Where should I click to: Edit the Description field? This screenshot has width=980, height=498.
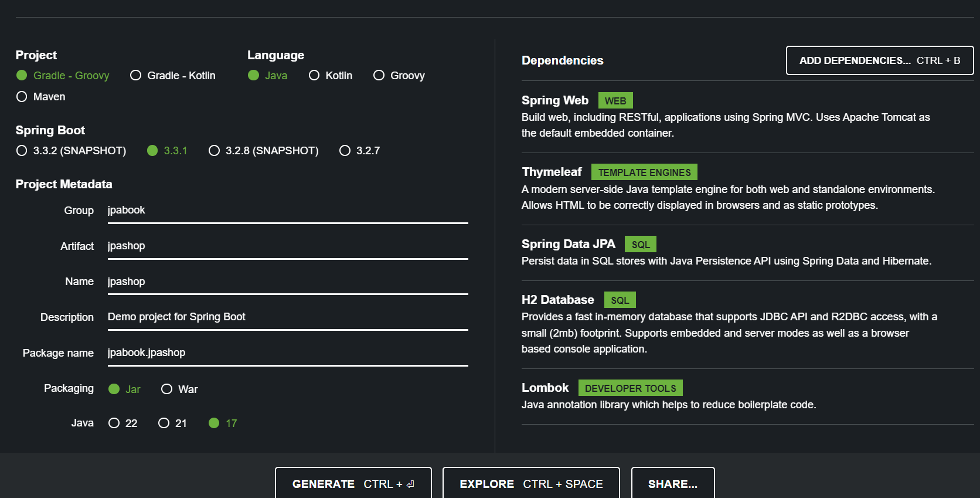(288, 317)
